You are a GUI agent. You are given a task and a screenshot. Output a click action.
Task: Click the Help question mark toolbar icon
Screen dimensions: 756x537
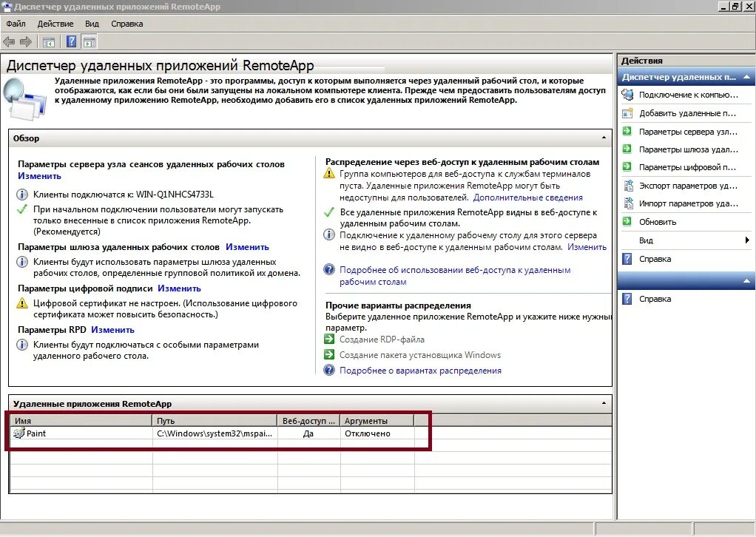coord(71,42)
